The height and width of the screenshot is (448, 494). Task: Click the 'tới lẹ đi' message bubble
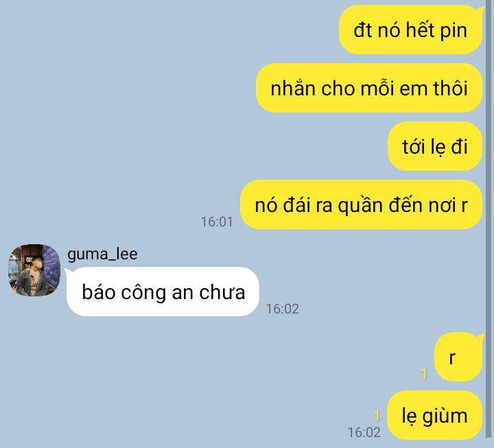point(435,147)
